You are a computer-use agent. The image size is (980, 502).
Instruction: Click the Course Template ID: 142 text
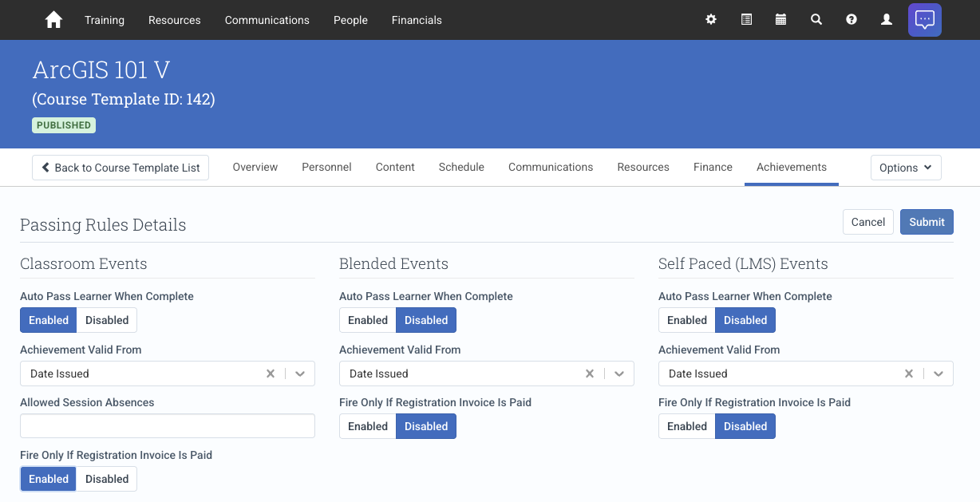pyautogui.click(x=124, y=99)
